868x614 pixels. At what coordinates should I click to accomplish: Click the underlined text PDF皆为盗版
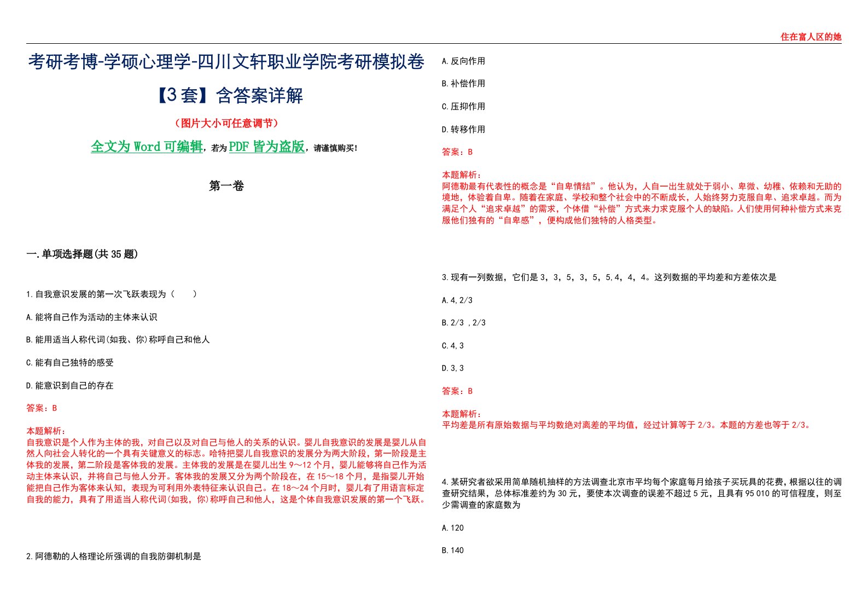point(267,147)
